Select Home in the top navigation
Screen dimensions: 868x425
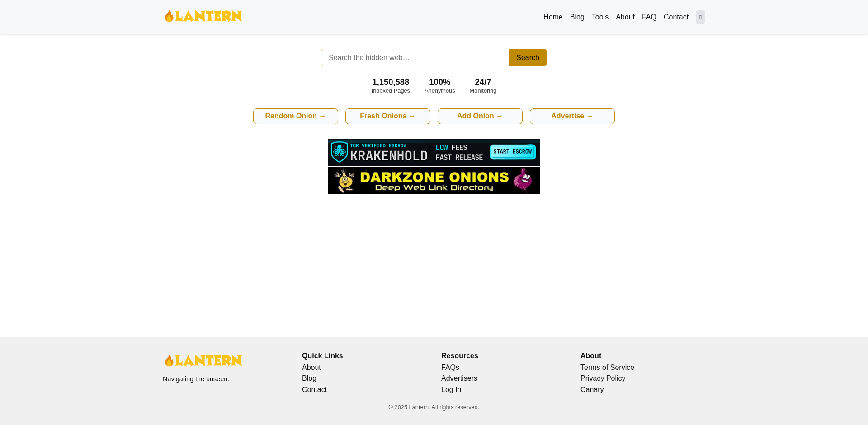click(x=552, y=17)
